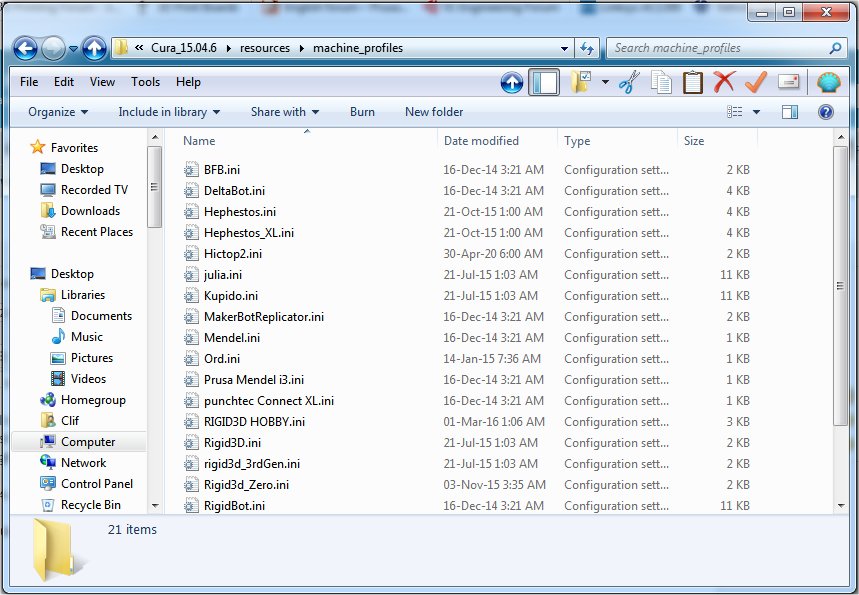859x595 pixels.
Task: Click the Cut scissors icon in toolbar
Action: pyautogui.click(x=629, y=82)
